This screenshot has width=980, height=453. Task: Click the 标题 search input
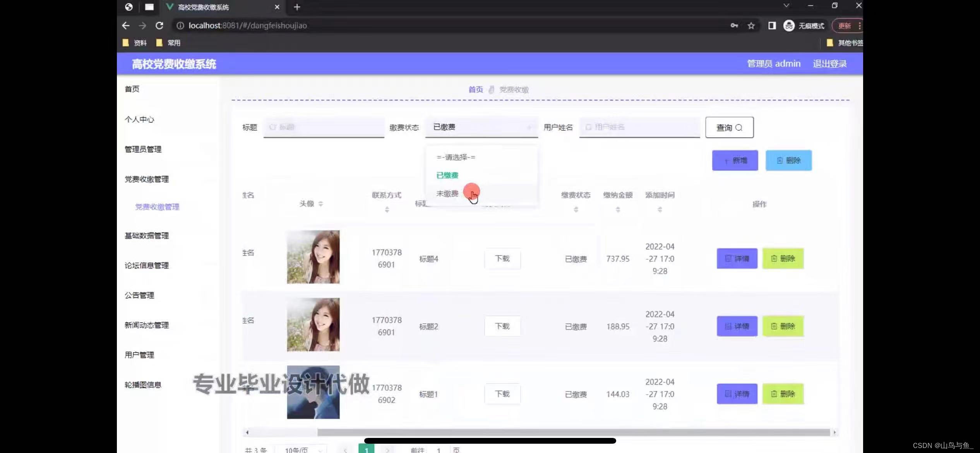tap(324, 127)
